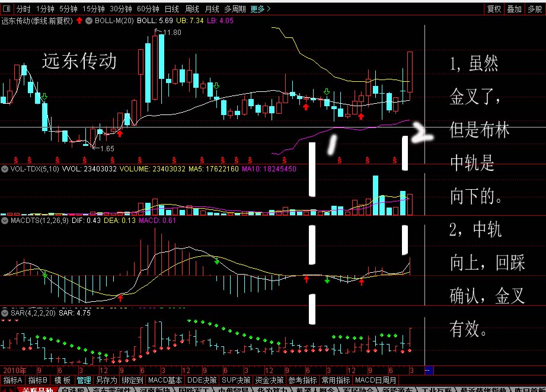Toggle 叠加 overlay mode
Screen dimensions: 546x392
[x=514, y=9]
